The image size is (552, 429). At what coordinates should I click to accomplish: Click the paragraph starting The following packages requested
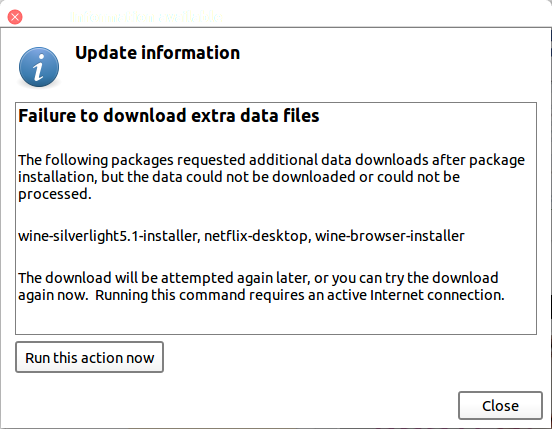click(x=271, y=177)
